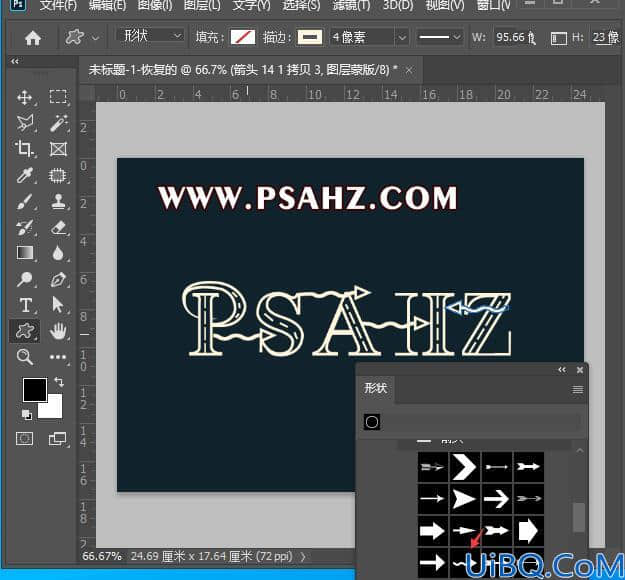Screen dimensions: 625x580
Task: Click the shapes panel search field
Action: coord(480,422)
